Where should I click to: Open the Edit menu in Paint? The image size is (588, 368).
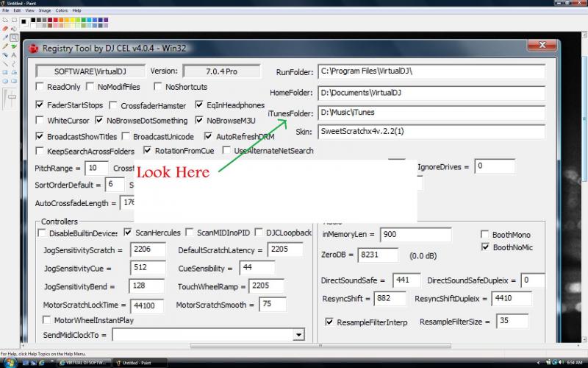click(x=17, y=10)
